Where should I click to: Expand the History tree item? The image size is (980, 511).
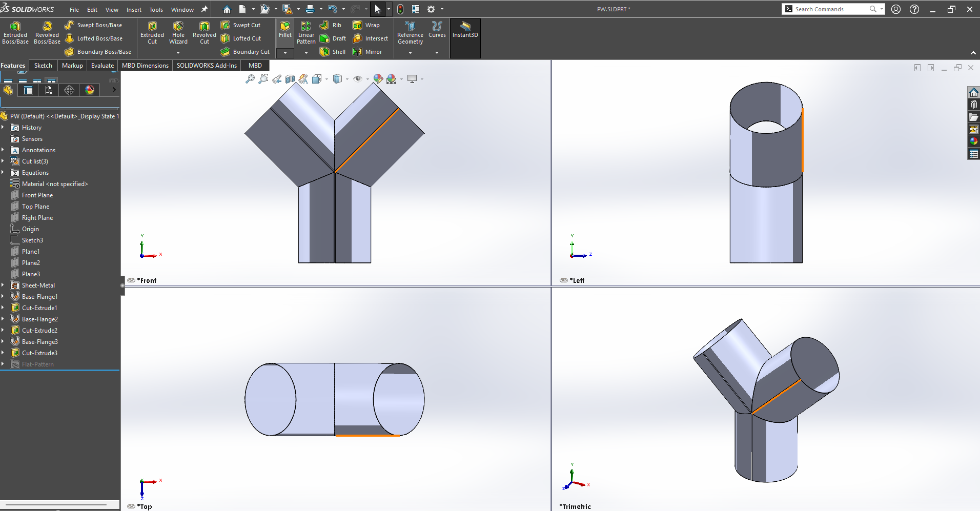(3, 128)
